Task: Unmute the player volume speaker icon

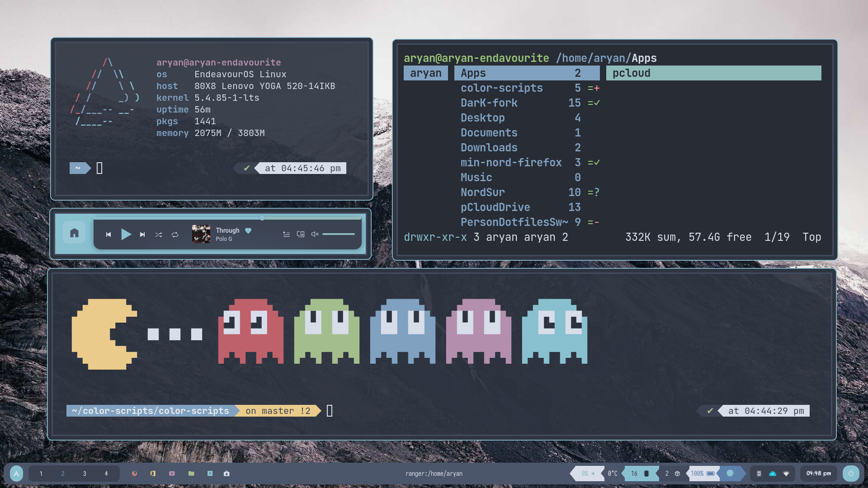Action: (315, 234)
